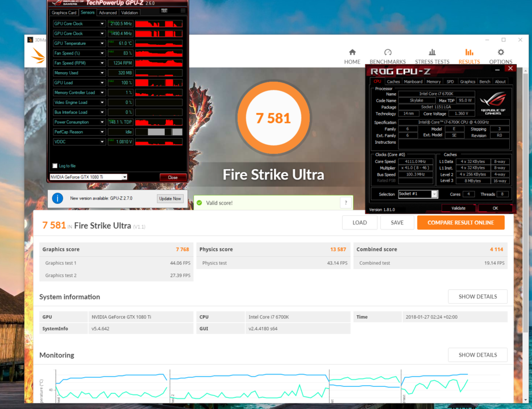Open the NVIDIA GeForce GTX 1080 Ti selector
Image resolution: width=532 pixels, height=409 pixels.
pyautogui.click(x=88, y=177)
